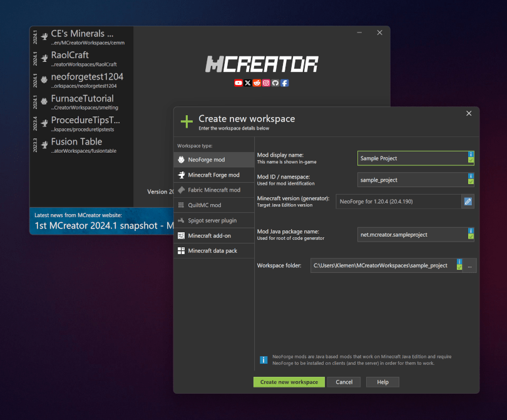Screen dimensions: 507x420
Task: Select QuiltMC mod workspace type
Action: tap(213, 205)
